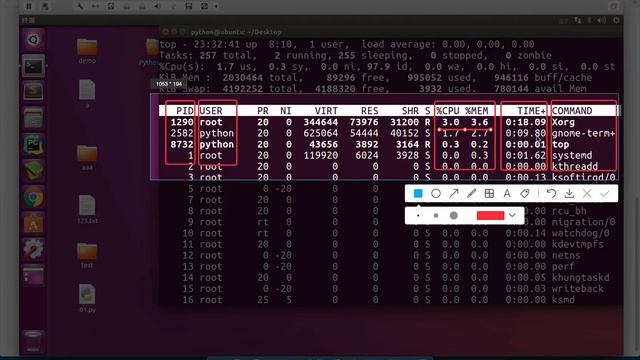
Task: Select the test folder on desktop
Action: click(87, 256)
